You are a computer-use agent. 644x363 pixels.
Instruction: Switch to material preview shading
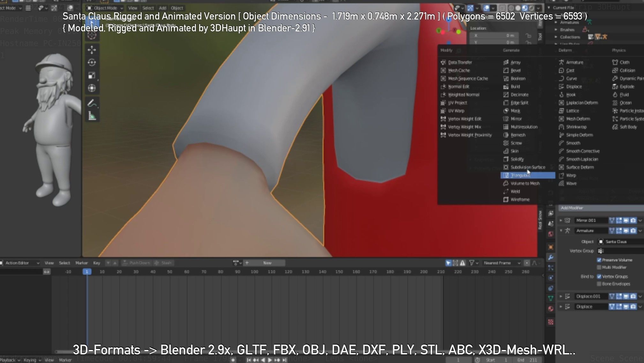pos(525,8)
